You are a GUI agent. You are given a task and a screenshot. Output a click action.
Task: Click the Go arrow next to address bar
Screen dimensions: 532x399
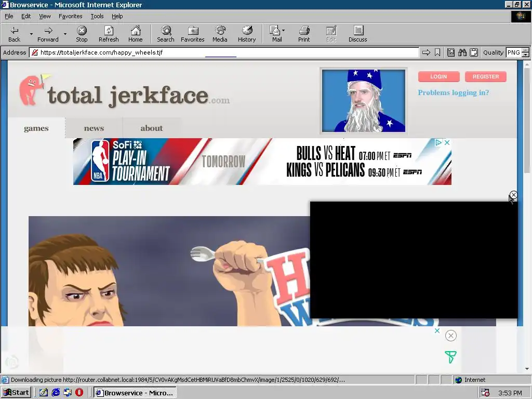(x=426, y=52)
